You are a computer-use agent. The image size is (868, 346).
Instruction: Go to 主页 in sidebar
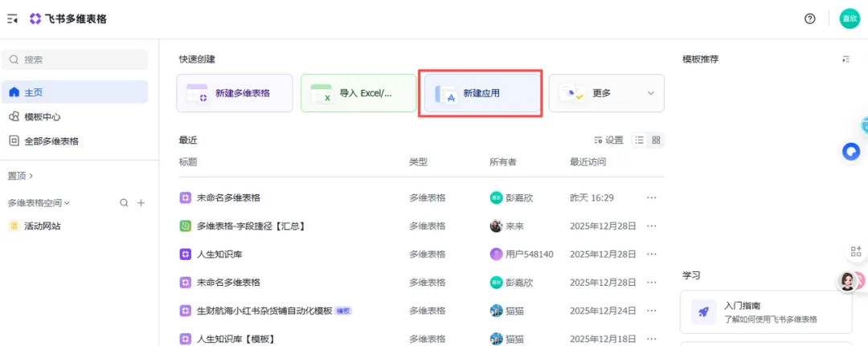[x=75, y=92]
